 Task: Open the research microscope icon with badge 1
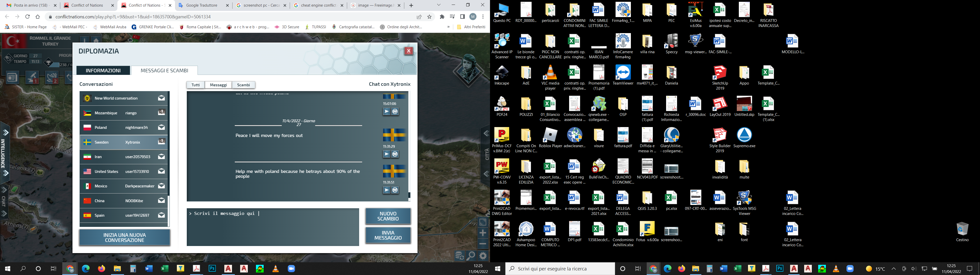click(32, 77)
